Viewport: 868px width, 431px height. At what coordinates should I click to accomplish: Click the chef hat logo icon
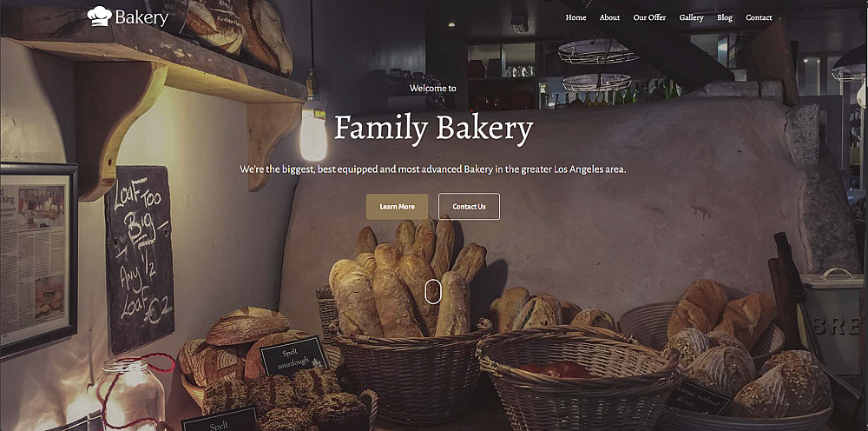click(100, 16)
